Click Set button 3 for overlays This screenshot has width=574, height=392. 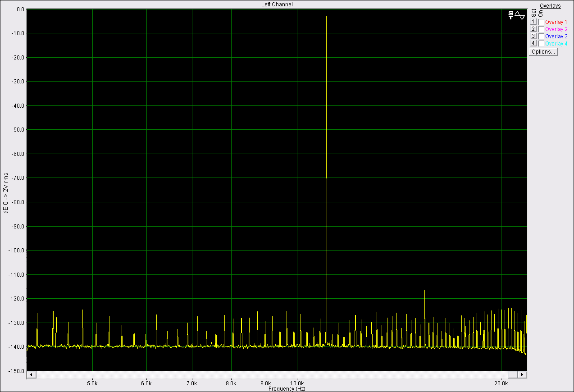pos(533,36)
